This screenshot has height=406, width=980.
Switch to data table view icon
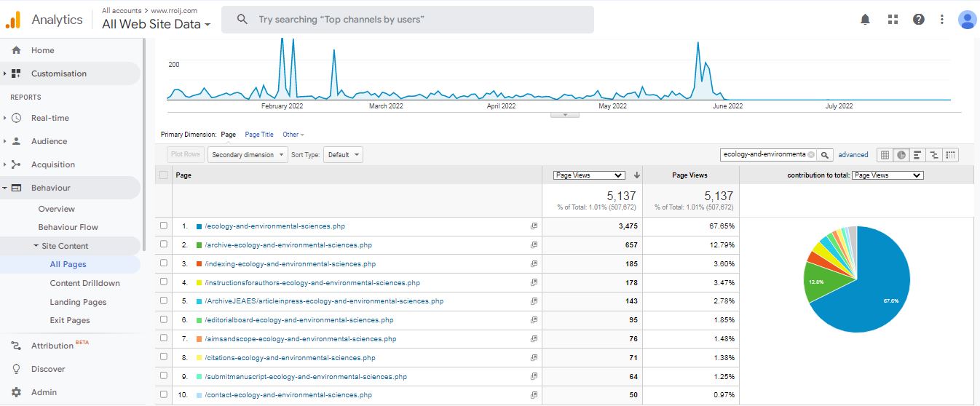885,155
